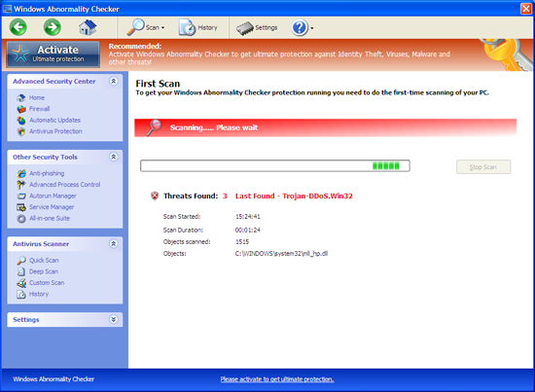The image size is (535, 392).
Task: Open Anti-phishing tool link
Action: coord(47,173)
